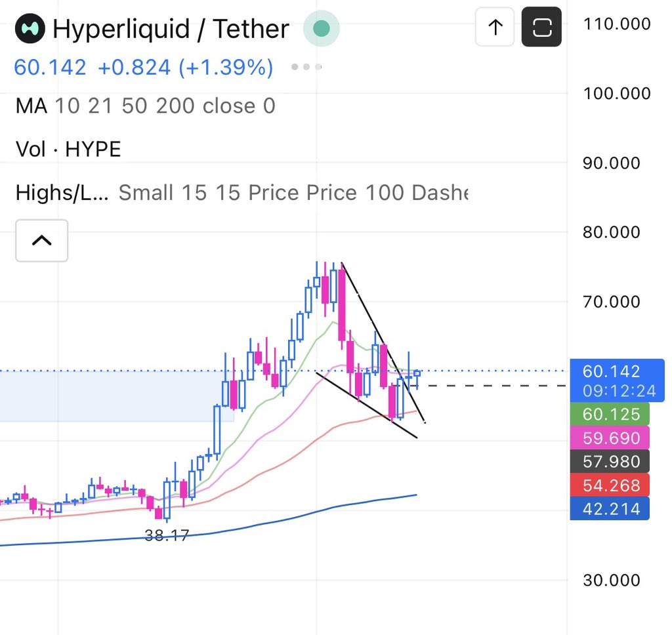Click the 80.000 price axis label
Viewport: 672px width, 635px height.
[x=611, y=232]
